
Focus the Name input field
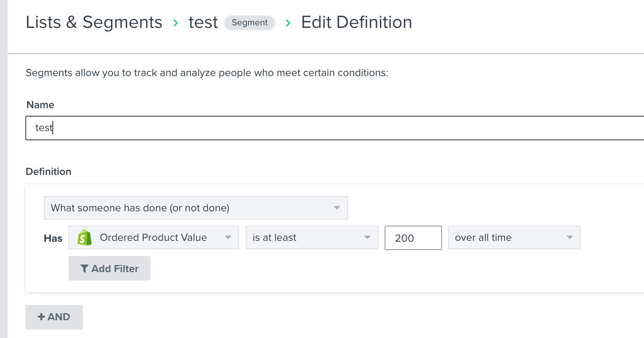coord(335,128)
